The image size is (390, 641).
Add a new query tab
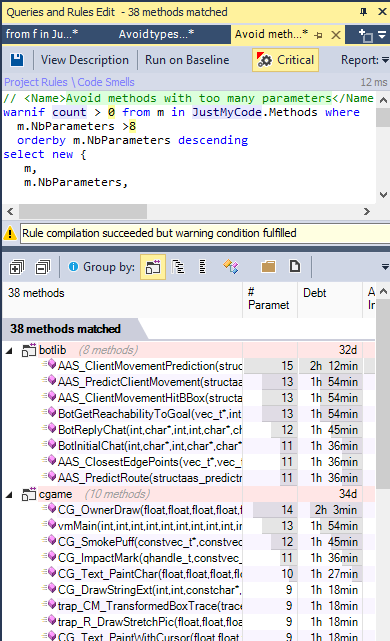[x=365, y=35]
